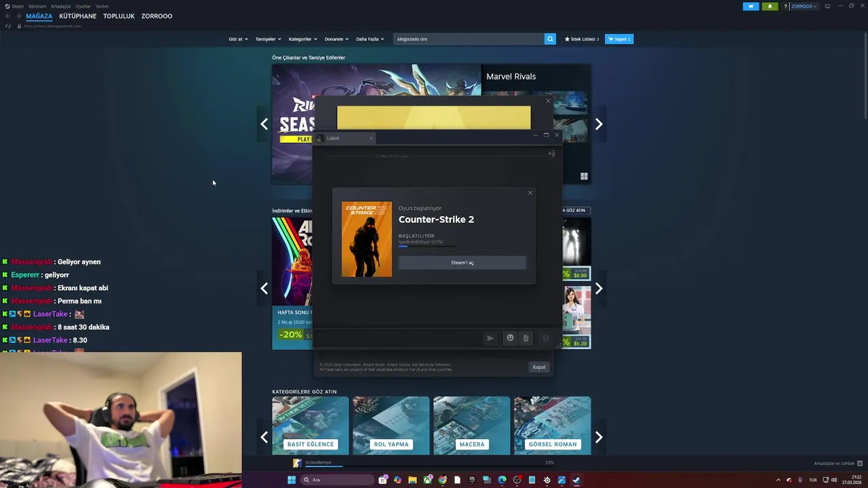Open the Oyunlar menu

click(83, 6)
